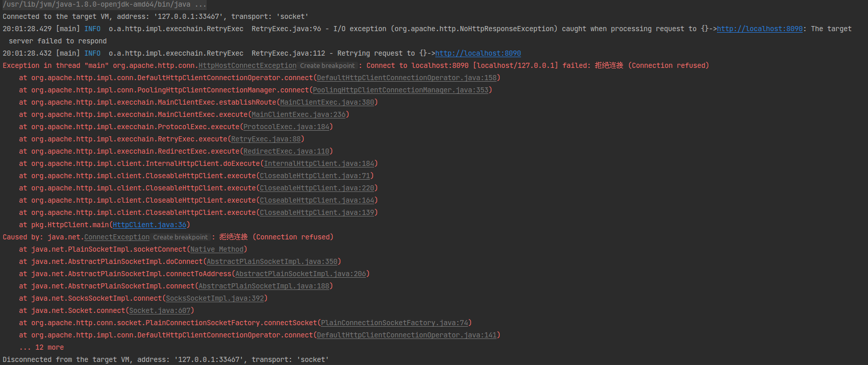Click 'server failed to respond' text
868x365 pixels.
point(58,41)
